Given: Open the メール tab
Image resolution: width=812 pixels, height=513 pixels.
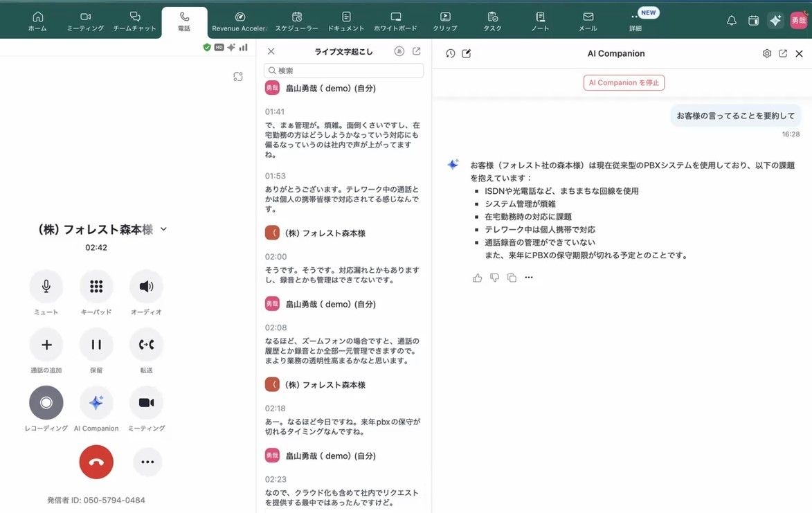Looking at the screenshot, I should [x=588, y=21].
